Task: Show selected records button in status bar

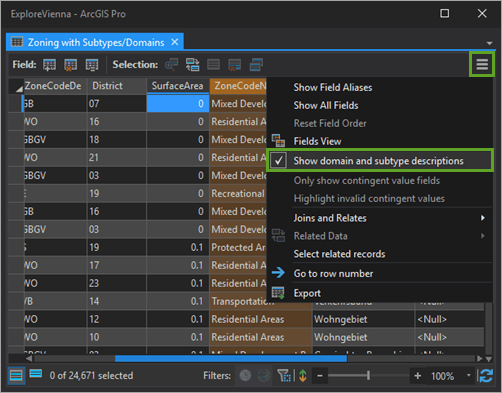Action: [x=36, y=374]
